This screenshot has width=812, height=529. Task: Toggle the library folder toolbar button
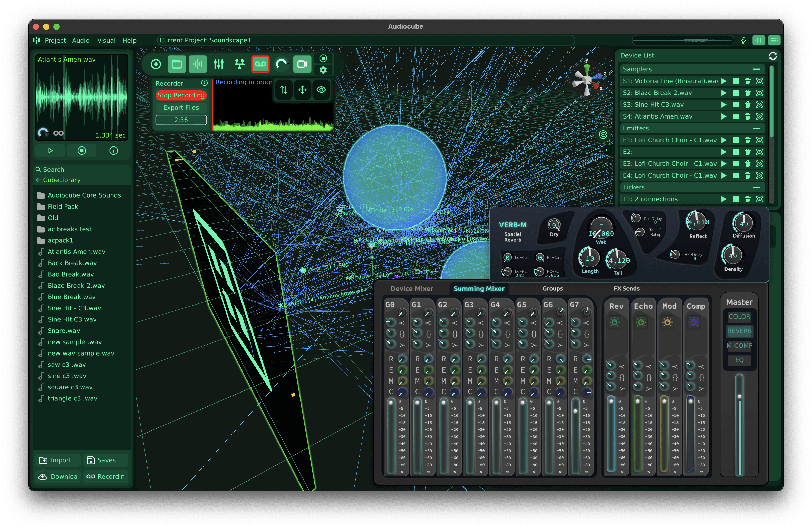[177, 64]
